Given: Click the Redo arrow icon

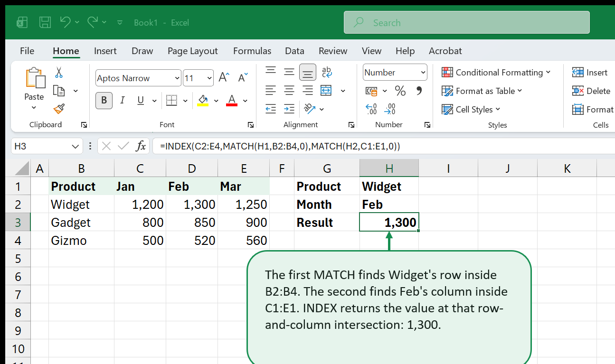Looking at the screenshot, I should pos(93,22).
